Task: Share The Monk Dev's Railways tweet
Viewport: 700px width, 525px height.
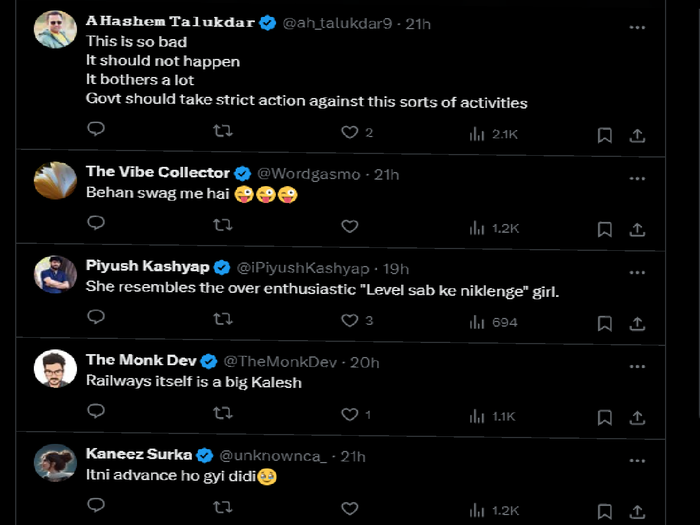Action: 637,418
